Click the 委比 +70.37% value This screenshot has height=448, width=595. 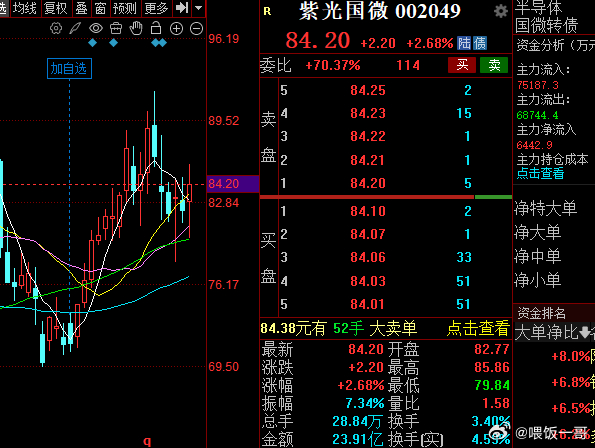(333, 65)
